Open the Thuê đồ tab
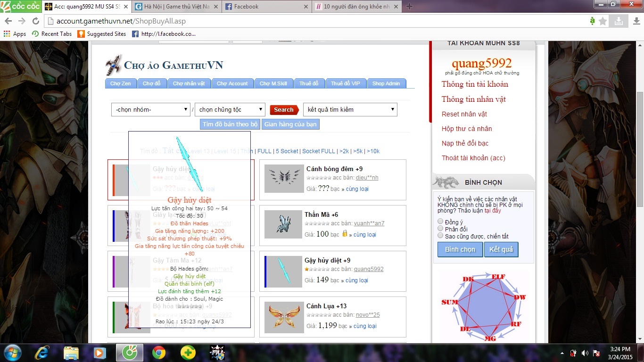 click(x=309, y=83)
